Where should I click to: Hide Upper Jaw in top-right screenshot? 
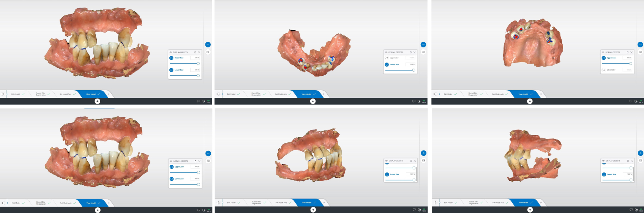pos(603,58)
